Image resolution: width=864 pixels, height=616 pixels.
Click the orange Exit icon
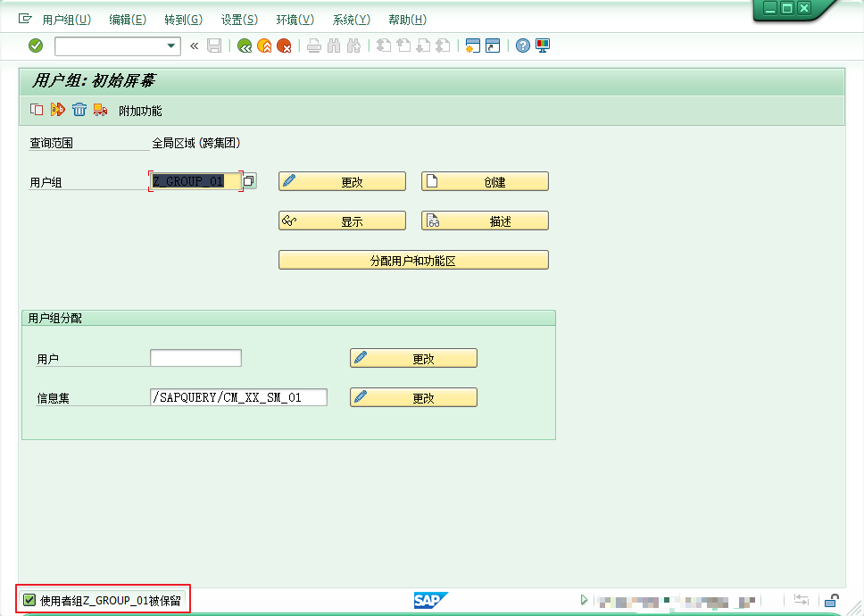[x=264, y=46]
